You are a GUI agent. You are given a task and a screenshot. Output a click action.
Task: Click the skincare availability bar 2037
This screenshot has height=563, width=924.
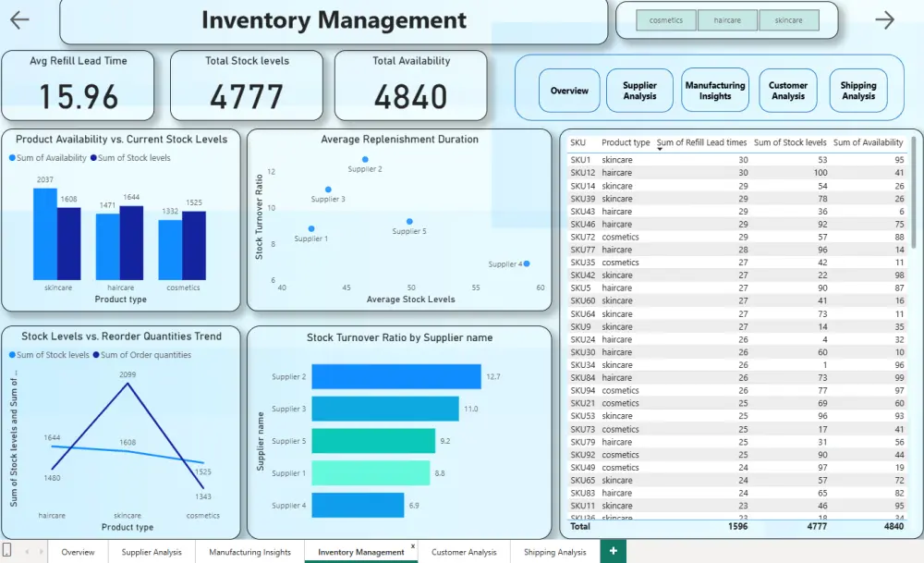point(44,234)
